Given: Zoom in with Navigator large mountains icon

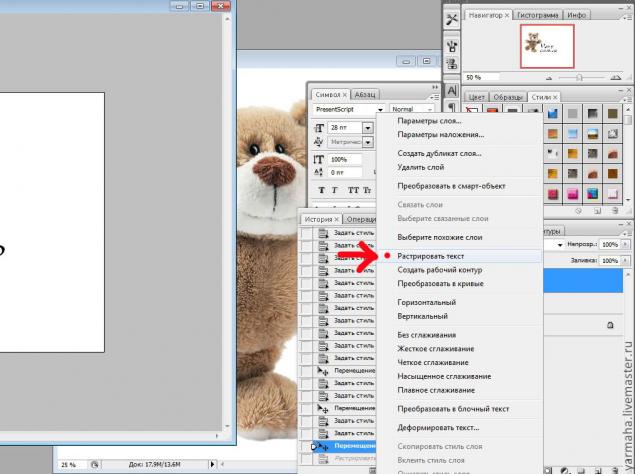Looking at the screenshot, I should click(616, 77).
